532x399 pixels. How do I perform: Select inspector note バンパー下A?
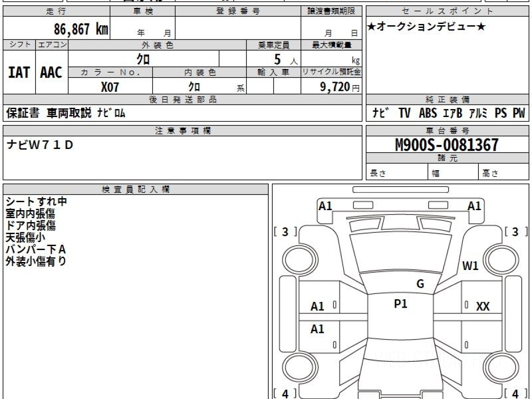36,250
